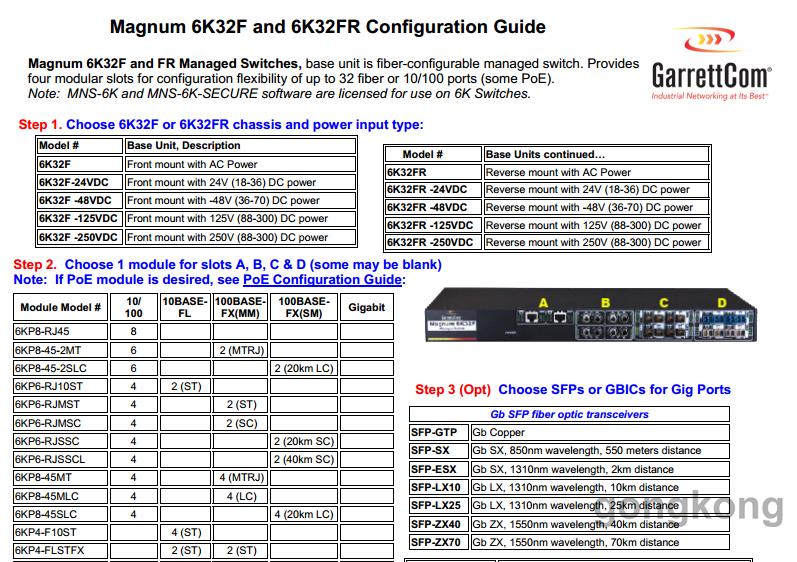
Task: Click the '4 (20km LC)' cell
Action: coord(304,514)
